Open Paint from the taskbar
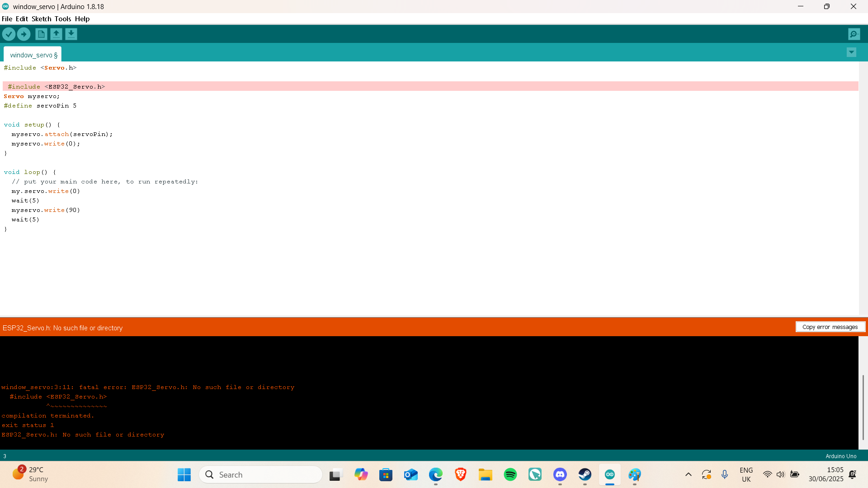 point(634,474)
